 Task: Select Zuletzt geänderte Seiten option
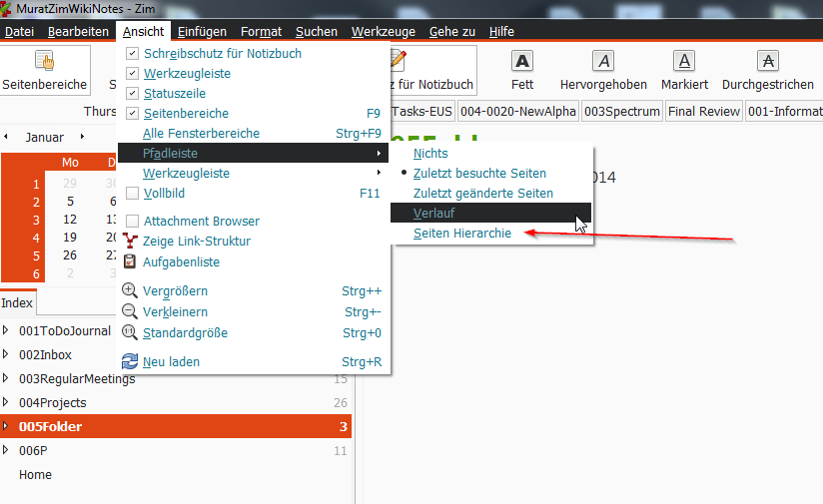pos(482,193)
